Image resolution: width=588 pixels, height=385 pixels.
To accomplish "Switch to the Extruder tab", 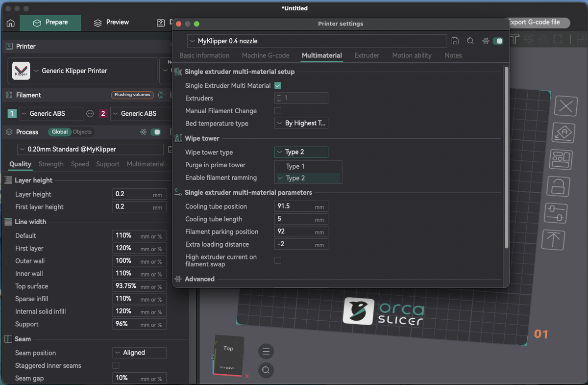I will (367, 55).
